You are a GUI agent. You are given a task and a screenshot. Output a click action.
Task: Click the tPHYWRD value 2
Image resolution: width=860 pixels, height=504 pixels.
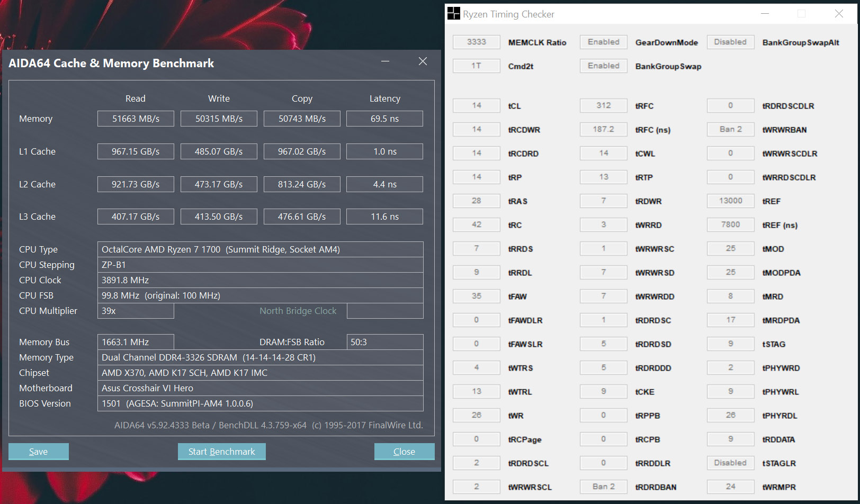[x=730, y=367]
